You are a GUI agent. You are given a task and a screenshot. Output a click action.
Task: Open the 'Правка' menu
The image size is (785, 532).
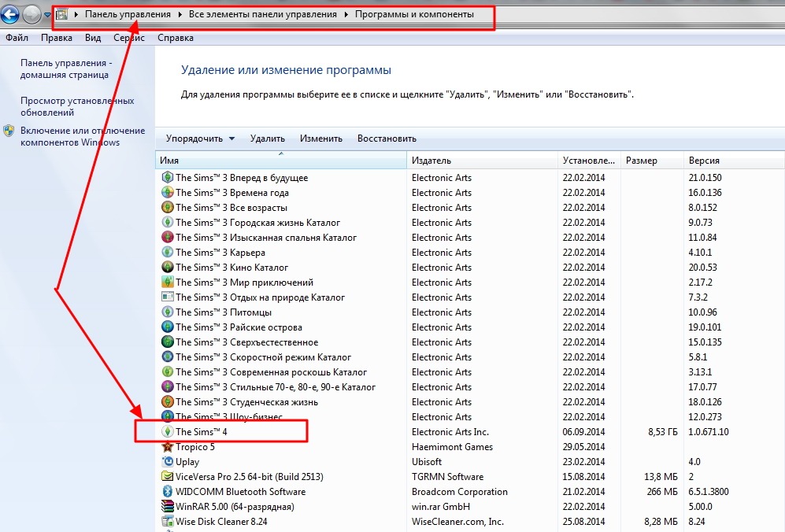57,38
